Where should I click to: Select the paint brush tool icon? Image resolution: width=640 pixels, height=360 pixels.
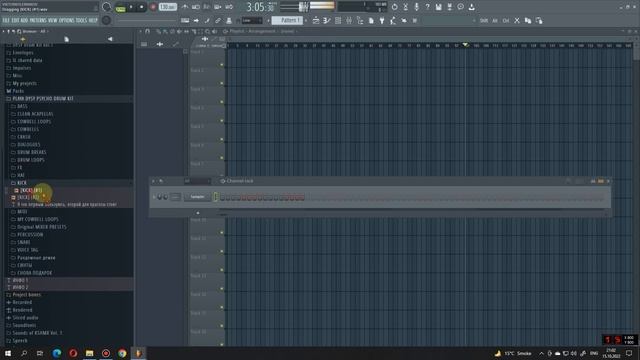pos(207,20)
